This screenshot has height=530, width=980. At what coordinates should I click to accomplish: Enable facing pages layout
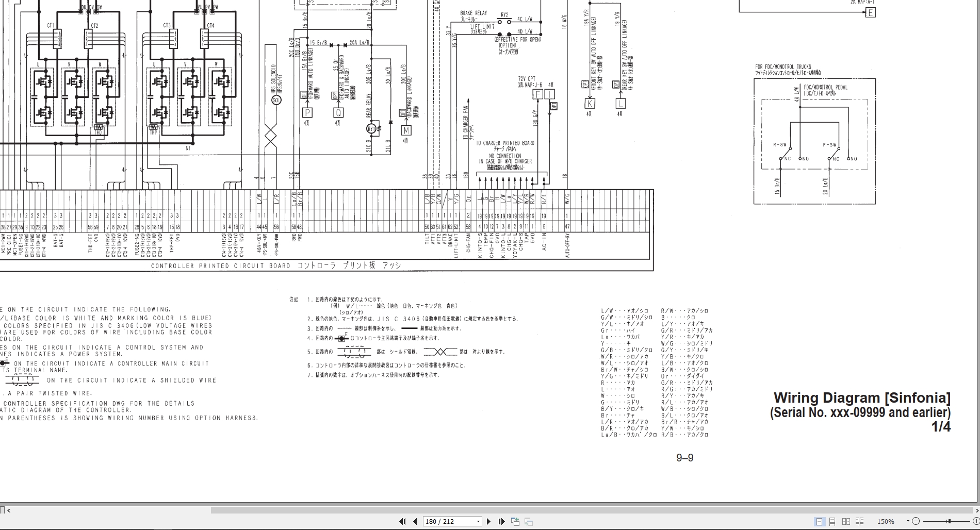point(846,521)
